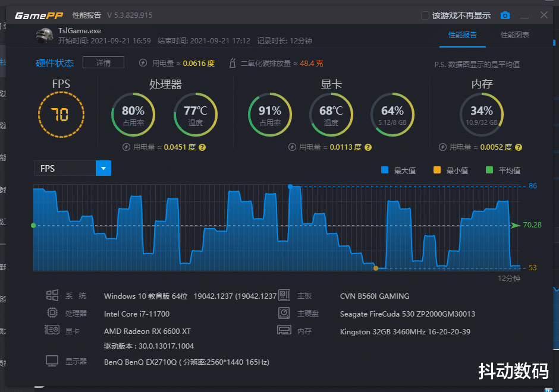Click the green 平均值 legend swatch
Viewport: 559px width, 392px height.
[x=489, y=170]
